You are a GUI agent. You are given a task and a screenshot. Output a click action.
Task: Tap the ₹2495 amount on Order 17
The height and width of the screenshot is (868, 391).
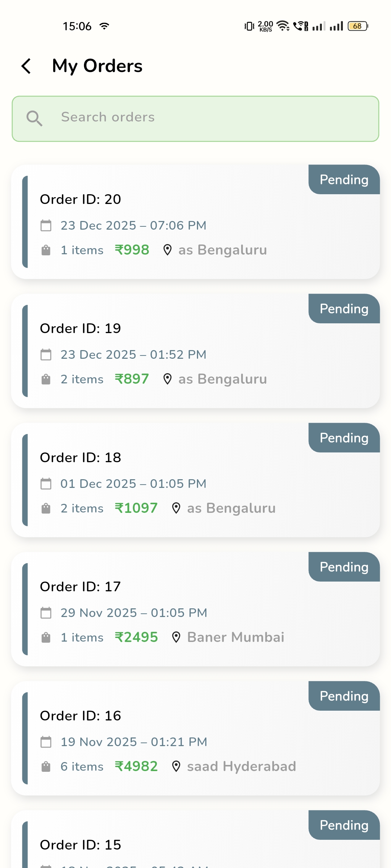pos(136,637)
